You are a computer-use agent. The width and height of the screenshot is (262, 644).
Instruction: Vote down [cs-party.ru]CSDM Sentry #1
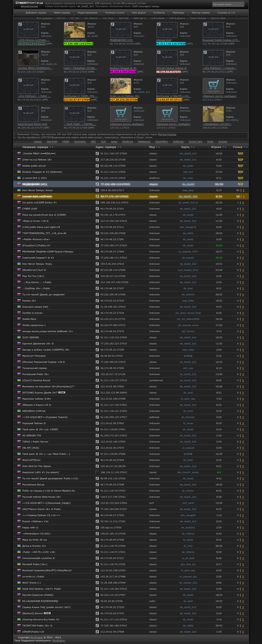coord(243,203)
